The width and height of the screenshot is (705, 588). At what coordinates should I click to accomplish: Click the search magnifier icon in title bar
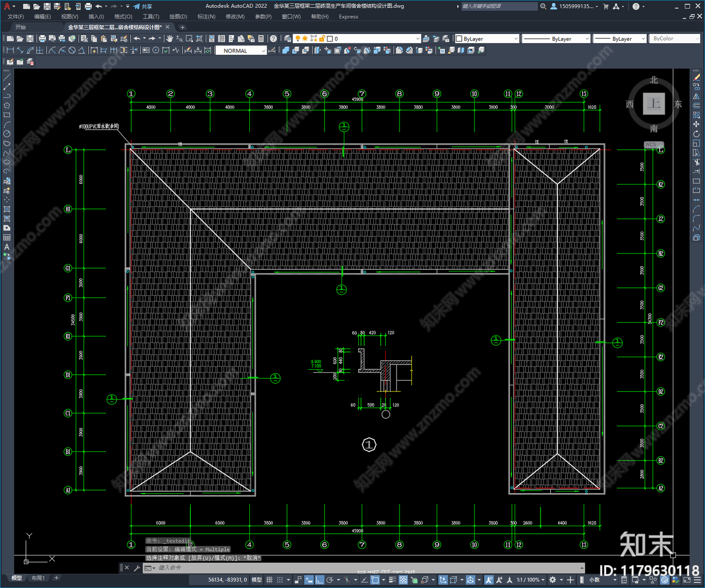click(x=543, y=6)
